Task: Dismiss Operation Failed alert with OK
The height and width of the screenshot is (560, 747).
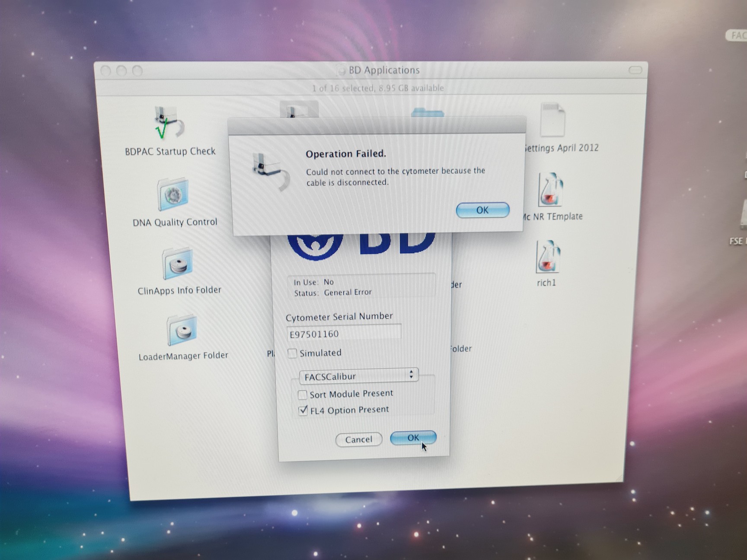Action: (482, 210)
